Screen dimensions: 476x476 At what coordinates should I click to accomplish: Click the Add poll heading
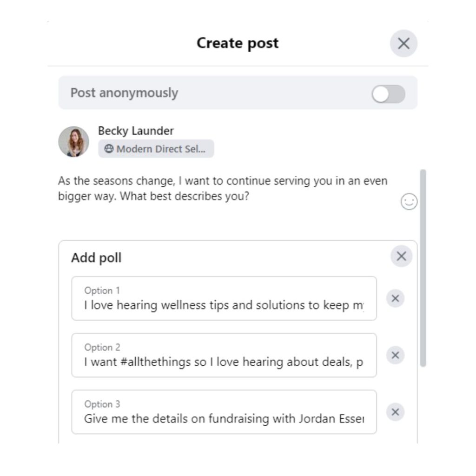(x=96, y=258)
